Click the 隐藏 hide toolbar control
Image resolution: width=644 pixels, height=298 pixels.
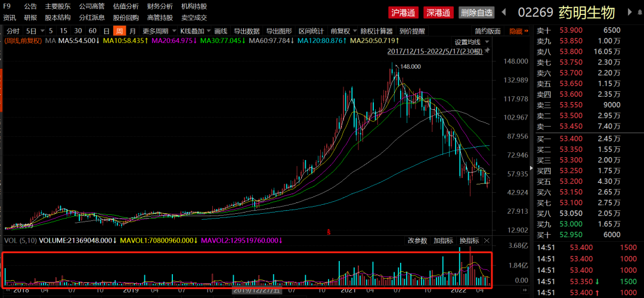518,31
